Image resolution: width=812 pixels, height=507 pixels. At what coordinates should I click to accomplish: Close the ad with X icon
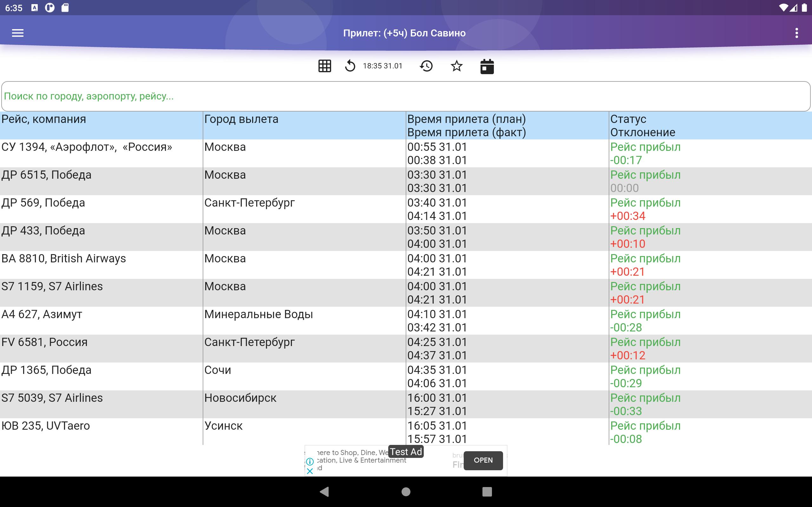[310, 471]
